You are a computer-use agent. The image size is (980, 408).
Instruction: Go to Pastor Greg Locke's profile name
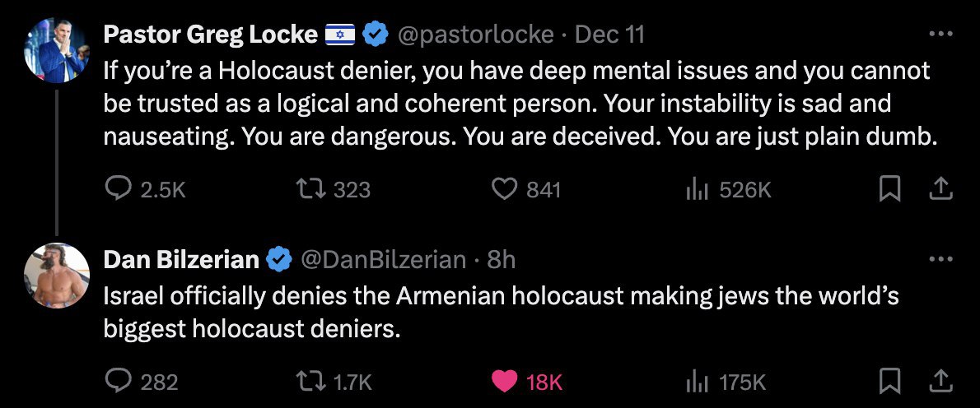pyautogui.click(x=210, y=35)
